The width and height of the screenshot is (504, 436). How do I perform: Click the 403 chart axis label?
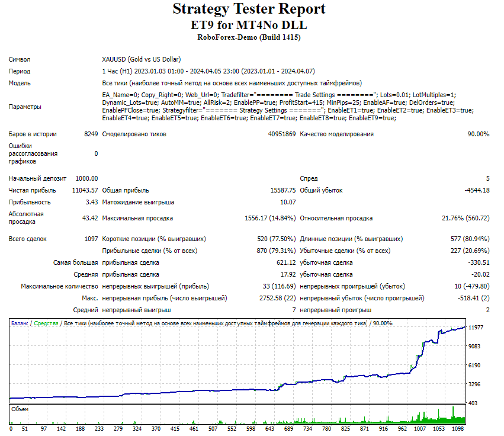click(x=473, y=403)
